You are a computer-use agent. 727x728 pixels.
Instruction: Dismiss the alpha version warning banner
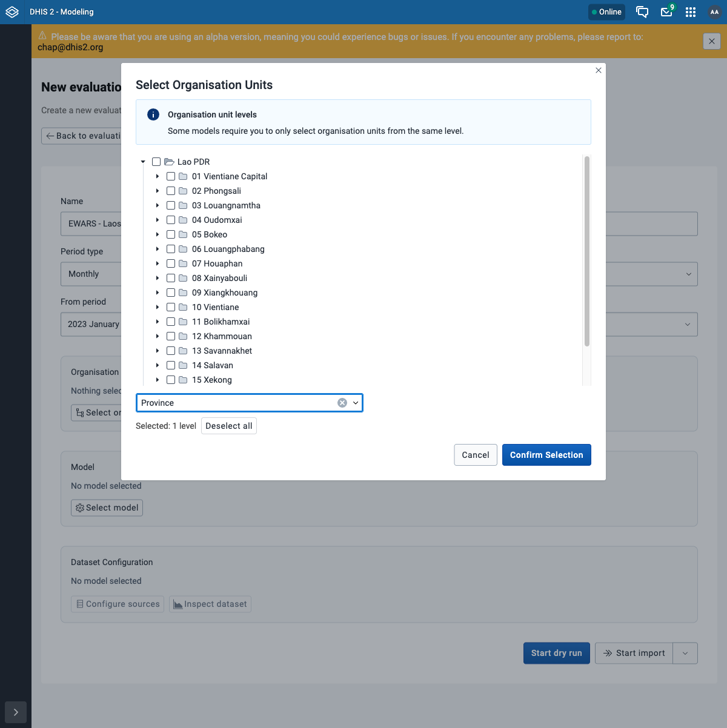tap(712, 41)
